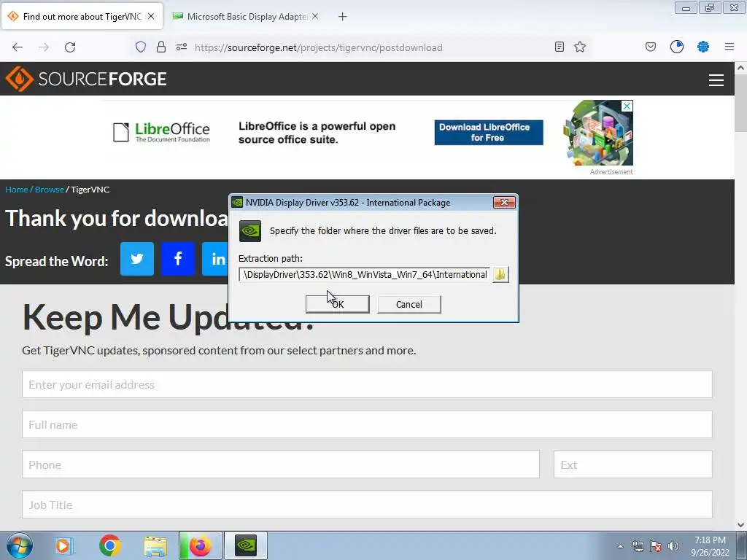Open the Windows Start orb
This screenshot has height=560, width=747.
(20, 545)
